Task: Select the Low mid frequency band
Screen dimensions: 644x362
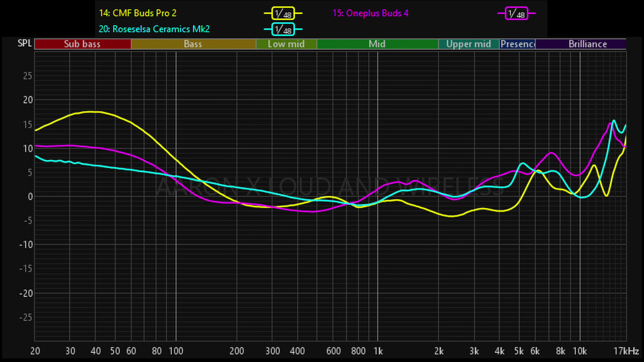Action: click(286, 44)
